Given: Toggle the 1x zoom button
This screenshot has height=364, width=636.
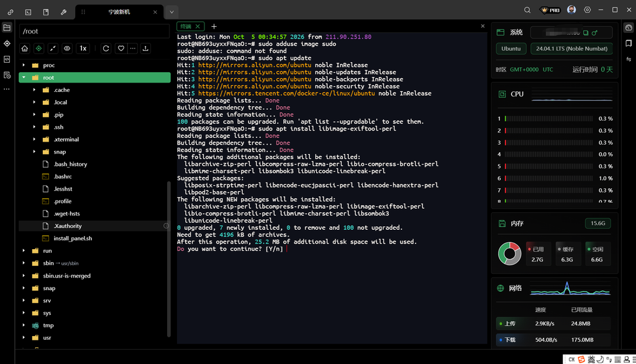Looking at the screenshot, I should pyautogui.click(x=83, y=48).
